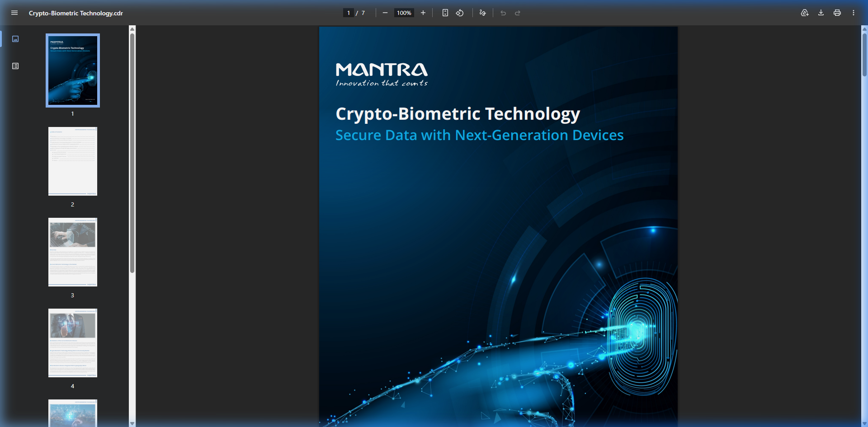Select page 2 thumbnail
This screenshot has width=868, height=427.
[73, 161]
